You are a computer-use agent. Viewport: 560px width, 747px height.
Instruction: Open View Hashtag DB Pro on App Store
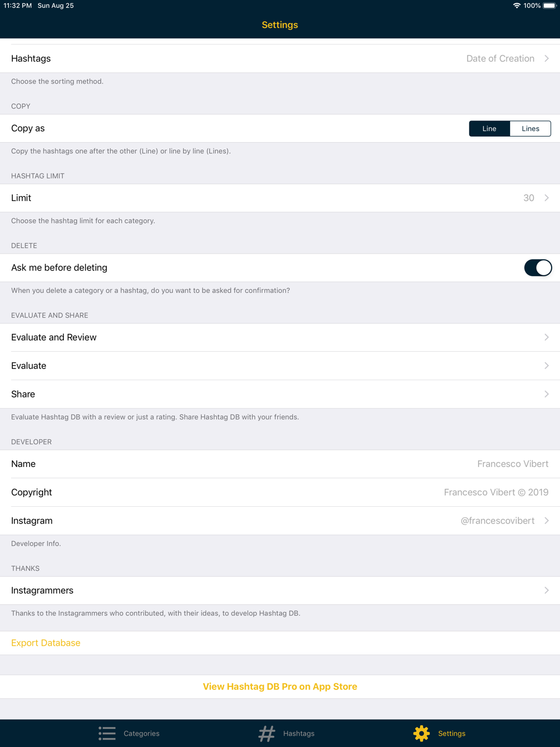point(280,687)
